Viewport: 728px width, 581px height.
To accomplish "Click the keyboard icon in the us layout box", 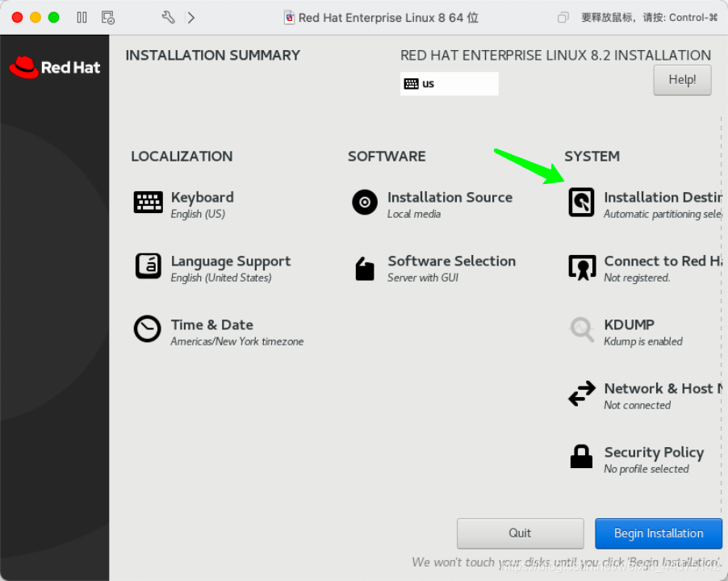I will (411, 84).
